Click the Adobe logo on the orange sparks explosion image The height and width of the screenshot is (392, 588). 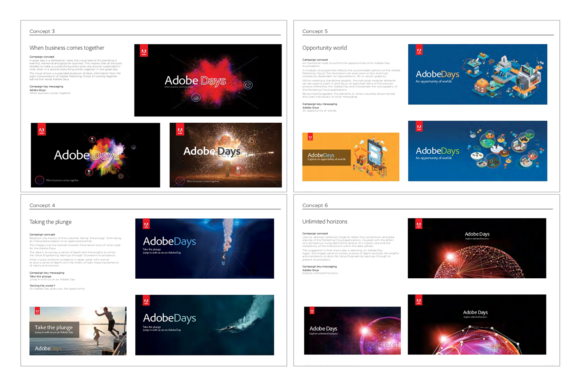pyautogui.click(x=180, y=129)
